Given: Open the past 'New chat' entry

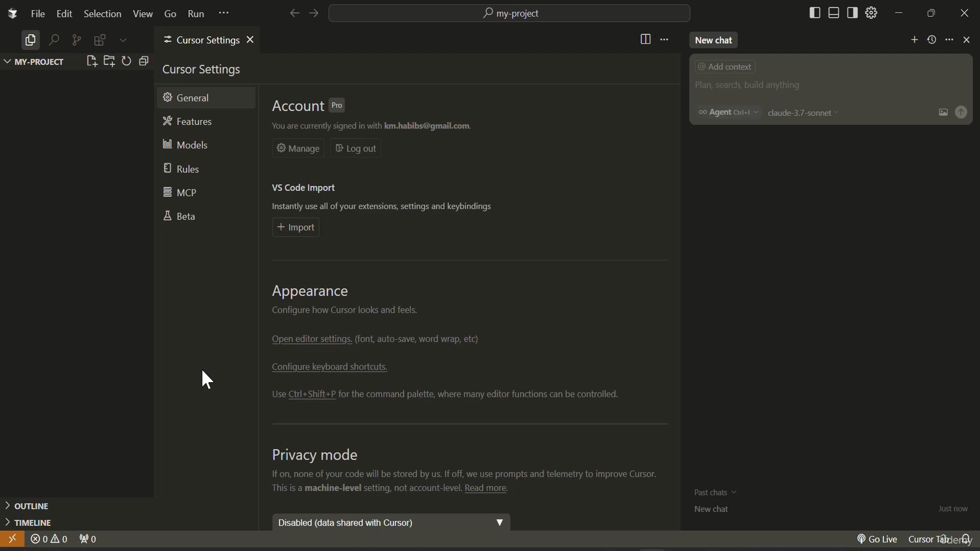Looking at the screenshot, I should (831, 509).
